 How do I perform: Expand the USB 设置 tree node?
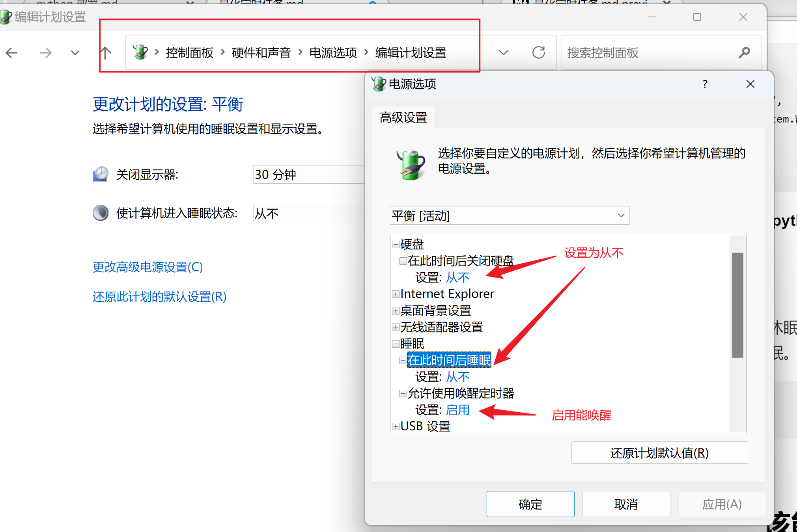pos(396,426)
